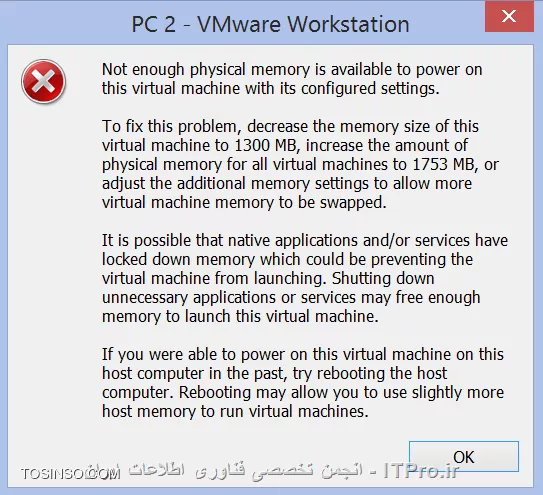Click 'PC 2' in the title bar

point(154,24)
